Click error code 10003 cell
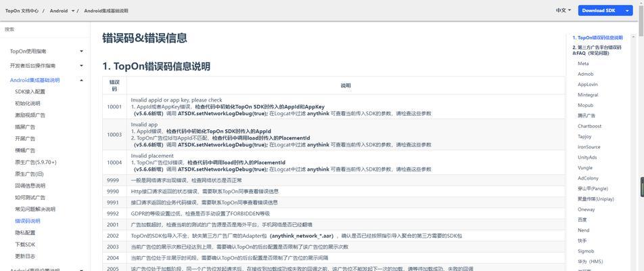 point(114,134)
